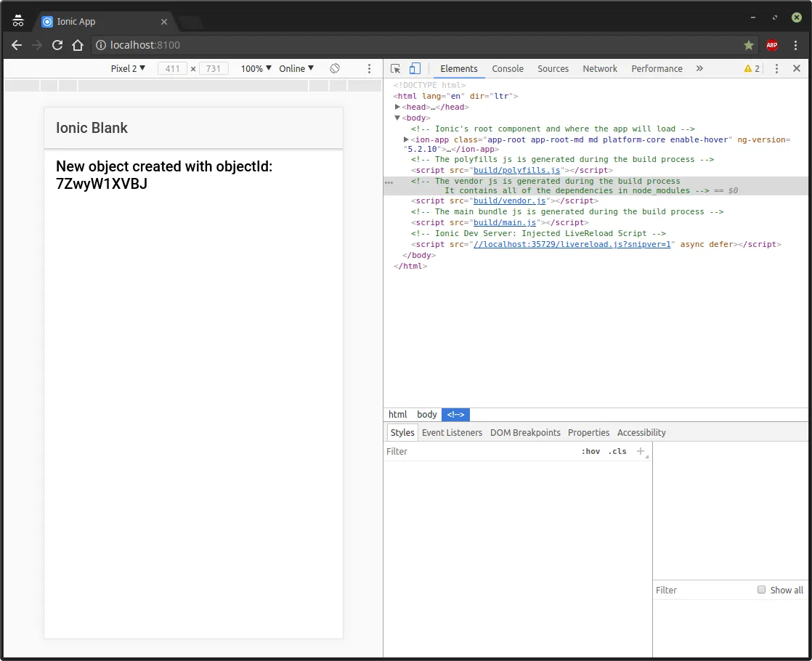Toggle the device toolbar
This screenshot has width=812, height=661.
pyautogui.click(x=415, y=68)
